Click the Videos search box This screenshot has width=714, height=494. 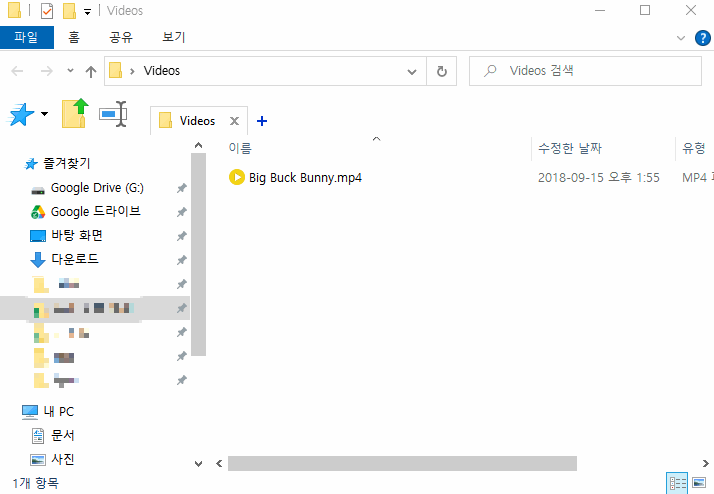(586, 71)
